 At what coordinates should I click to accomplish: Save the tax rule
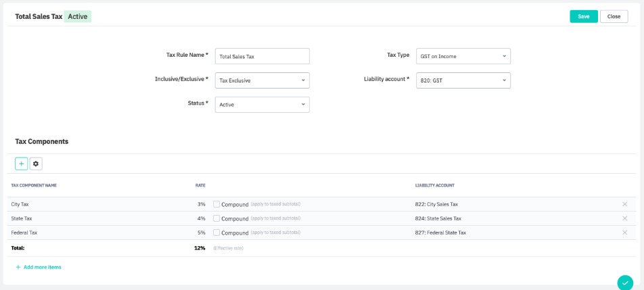[583, 16]
